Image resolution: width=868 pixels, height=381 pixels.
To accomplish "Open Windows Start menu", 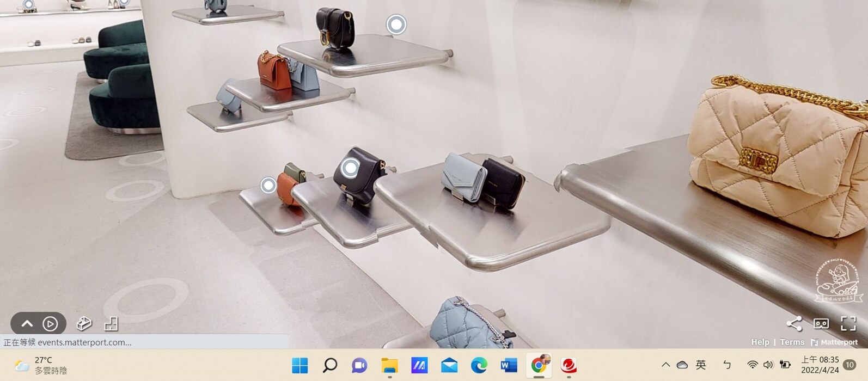I will [x=299, y=365].
